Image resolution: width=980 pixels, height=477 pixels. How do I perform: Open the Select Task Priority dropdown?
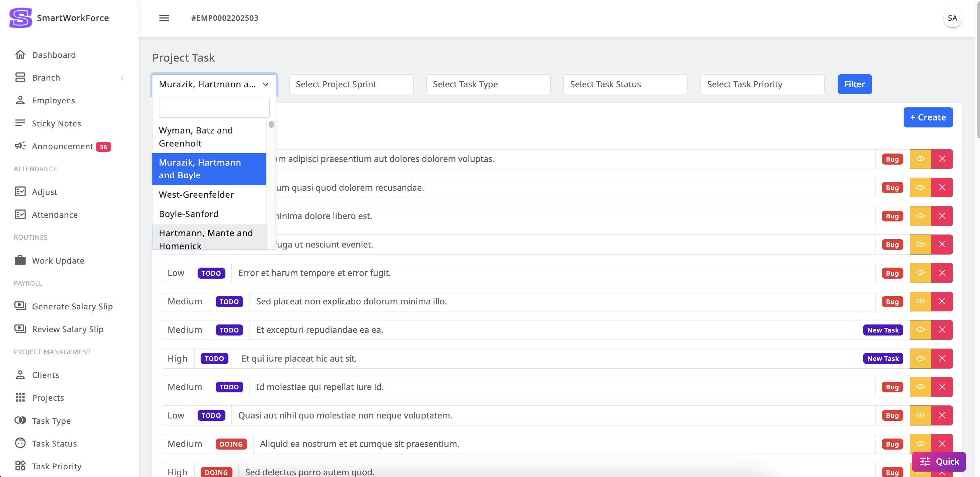click(762, 84)
